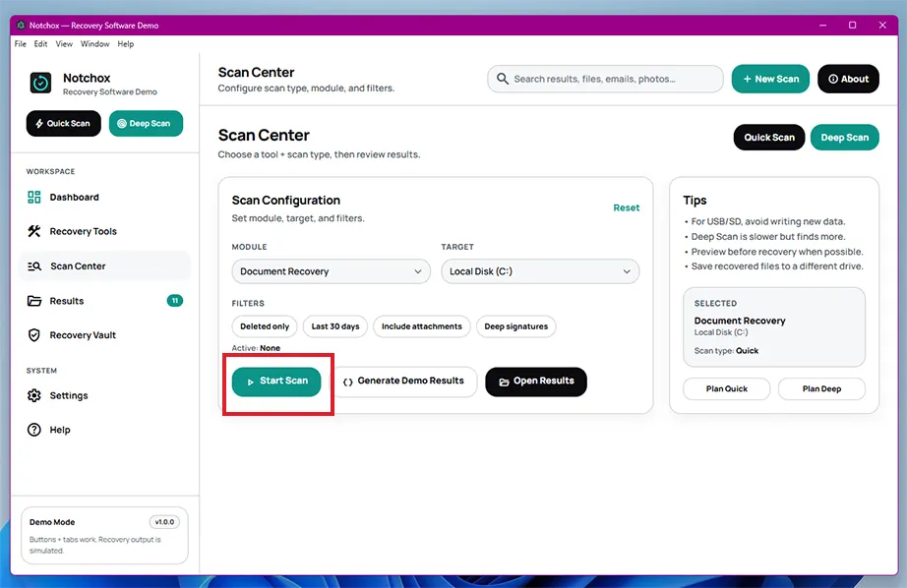Open the About dialog button
The width and height of the screenshot is (907, 588).
click(849, 79)
